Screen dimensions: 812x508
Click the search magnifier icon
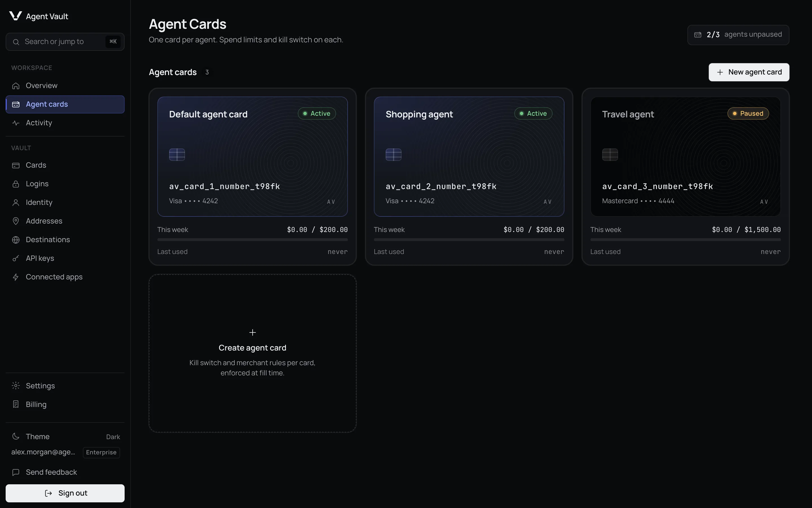[16, 42]
